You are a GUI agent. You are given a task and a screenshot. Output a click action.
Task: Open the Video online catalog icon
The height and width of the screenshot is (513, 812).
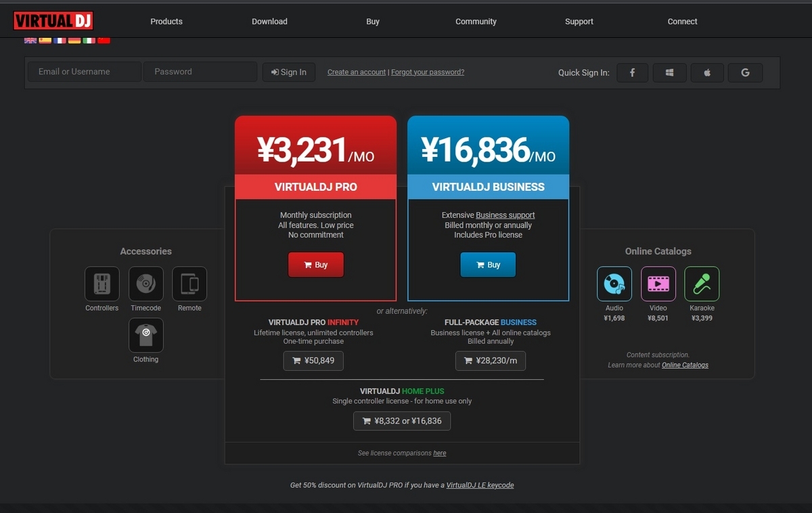(x=658, y=284)
